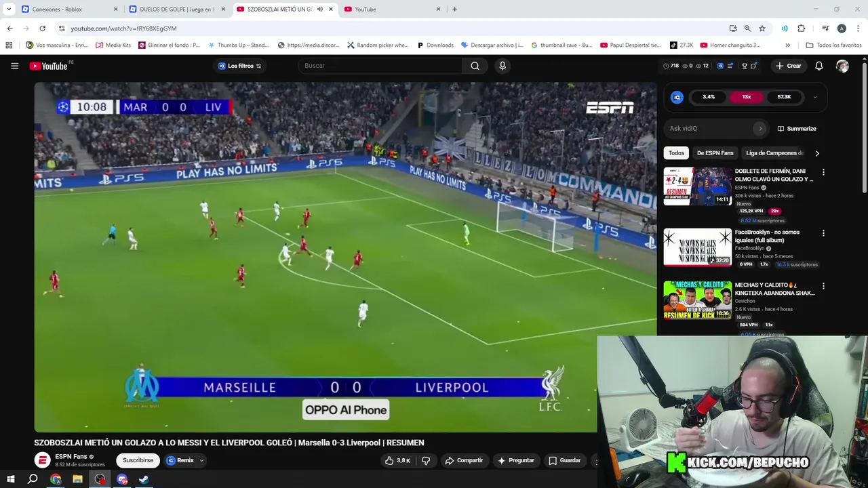Select the 3.4% vidIQ stat pill
This screenshot has height=488, width=868.
(709, 97)
